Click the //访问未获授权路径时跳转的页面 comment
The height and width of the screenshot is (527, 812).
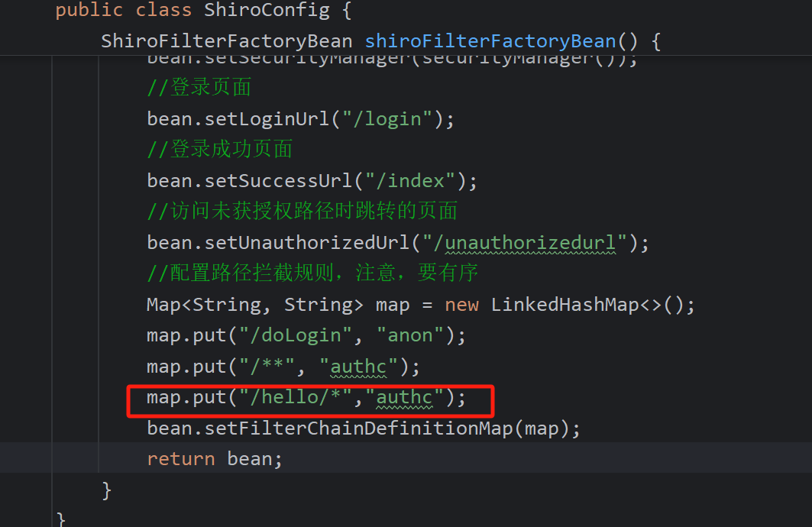pos(302,211)
